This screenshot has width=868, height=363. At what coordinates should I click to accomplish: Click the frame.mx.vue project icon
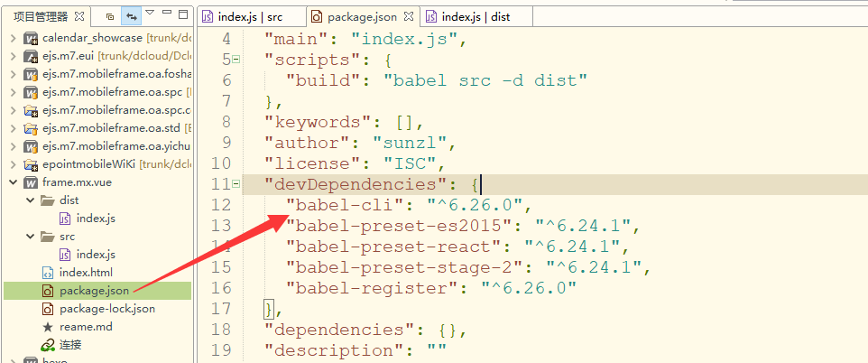point(31,182)
